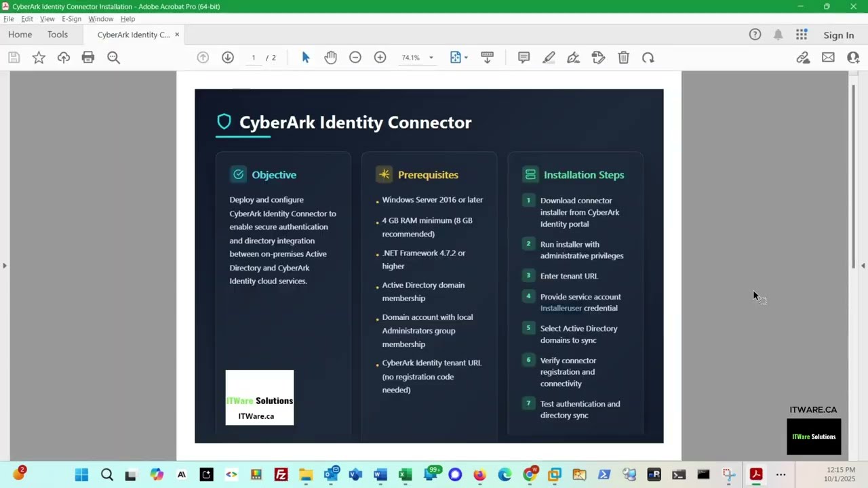Click the 'Objective' heading in document
This screenshot has height=488, width=868.
[x=274, y=175]
